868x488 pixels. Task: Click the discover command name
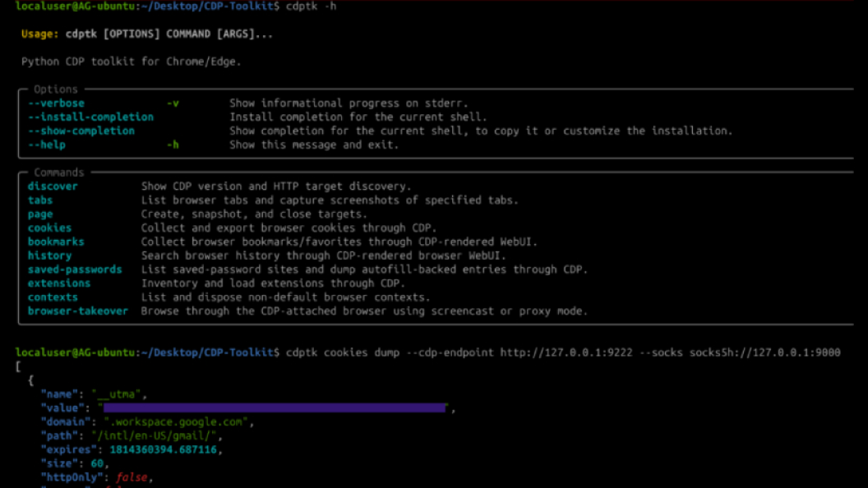pos(53,186)
